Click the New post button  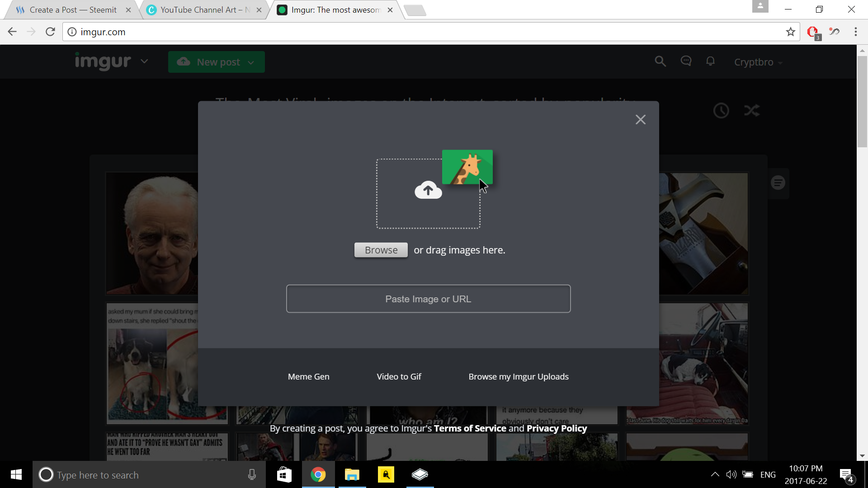(216, 62)
